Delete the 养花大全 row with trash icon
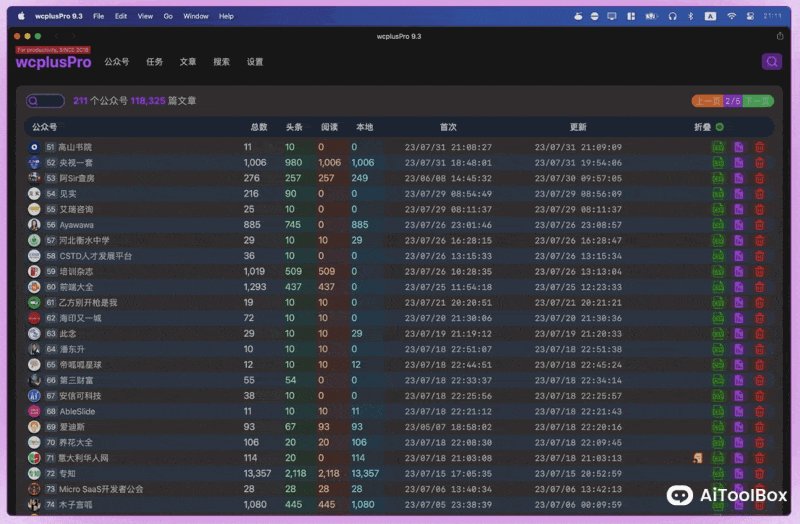Image resolution: width=800 pixels, height=524 pixels. point(759,442)
